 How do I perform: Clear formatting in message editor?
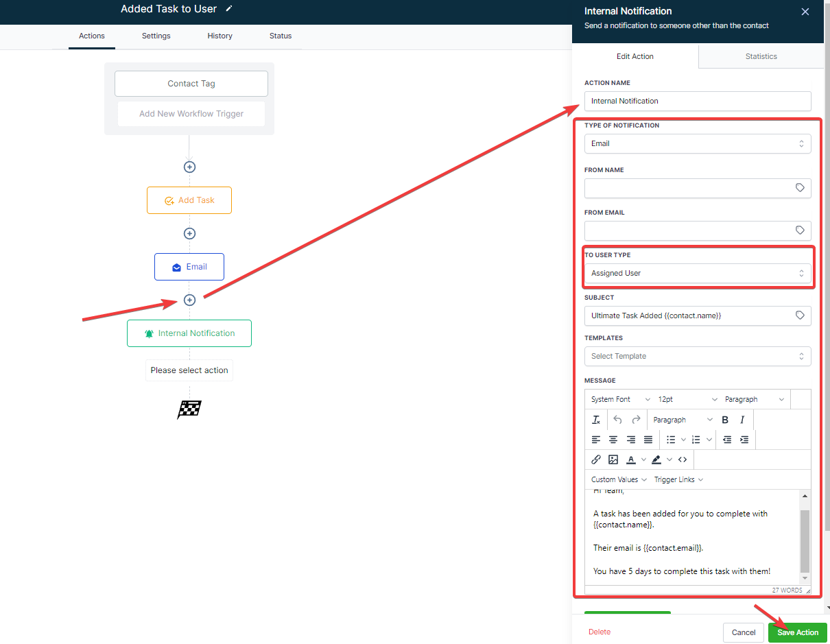(x=596, y=420)
